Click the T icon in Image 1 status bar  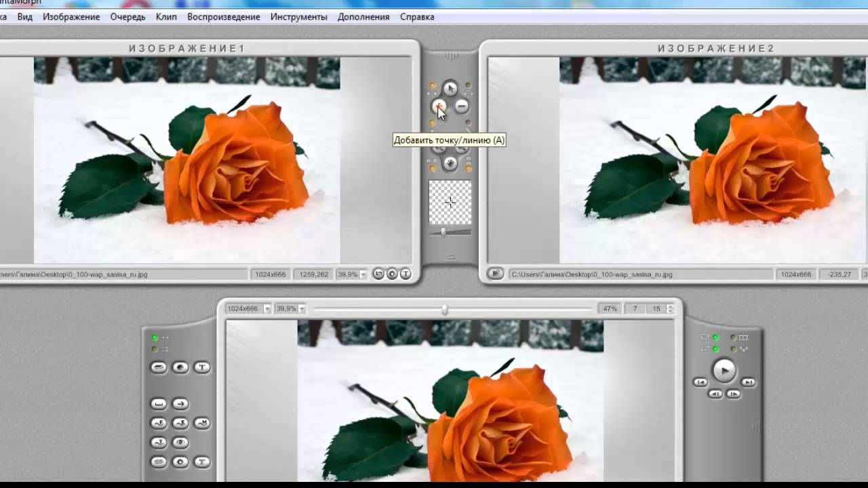click(x=406, y=274)
